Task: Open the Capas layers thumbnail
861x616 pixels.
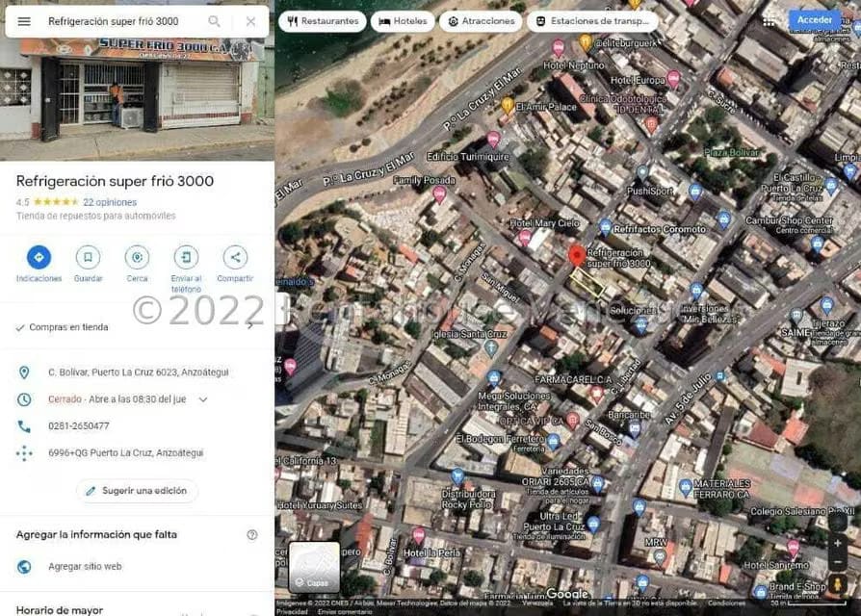Action: click(x=314, y=567)
